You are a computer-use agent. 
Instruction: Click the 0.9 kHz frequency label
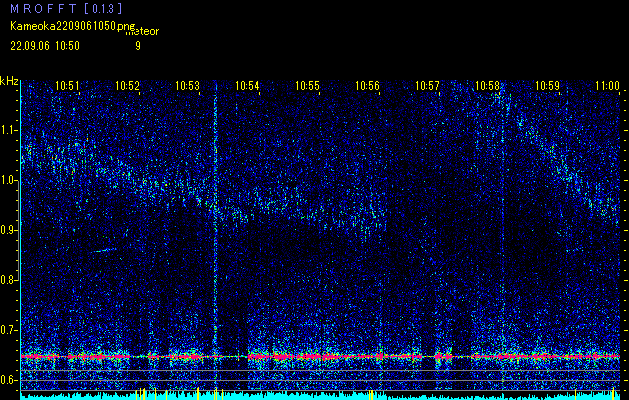[x=8, y=230]
